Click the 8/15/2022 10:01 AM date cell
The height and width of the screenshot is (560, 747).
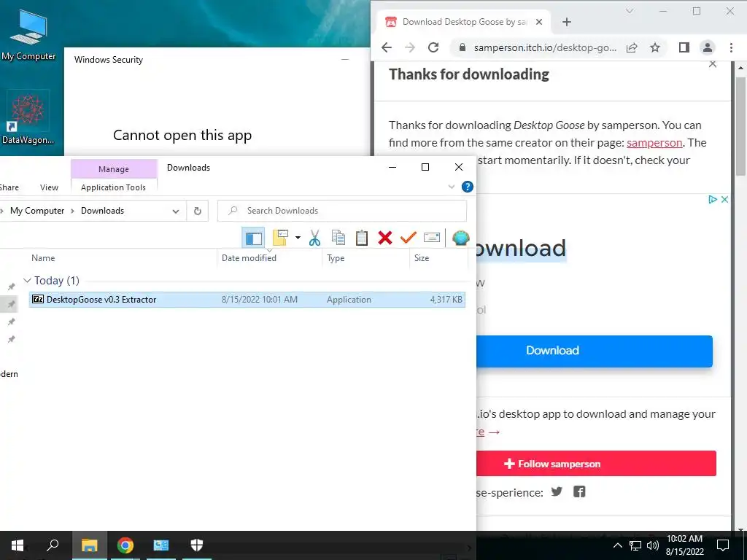pyautogui.click(x=259, y=300)
